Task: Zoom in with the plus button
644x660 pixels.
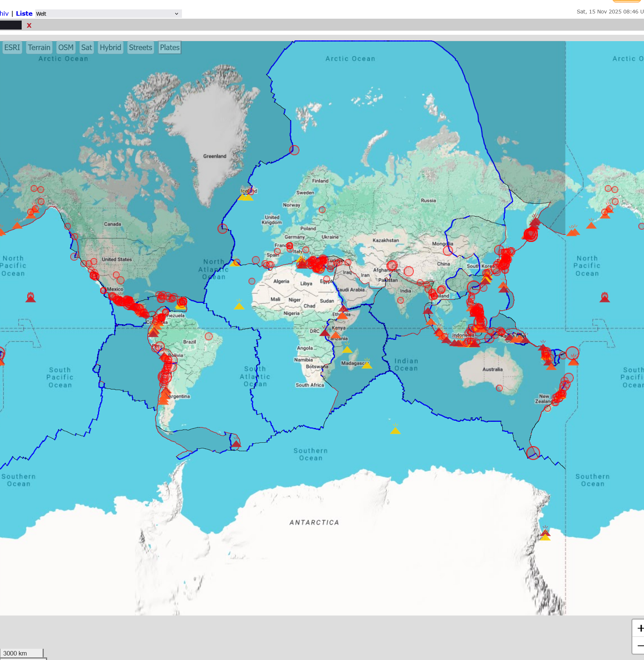Action: pyautogui.click(x=640, y=628)
